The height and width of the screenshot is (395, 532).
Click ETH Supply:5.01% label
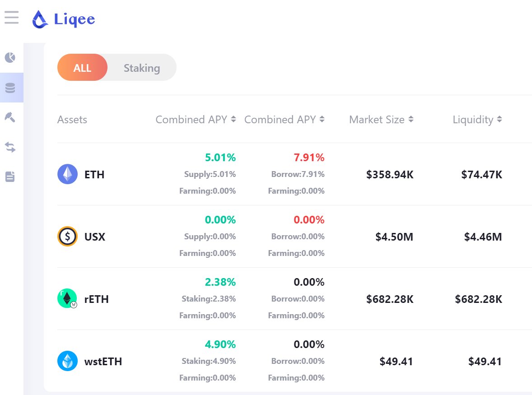[210, 174]
